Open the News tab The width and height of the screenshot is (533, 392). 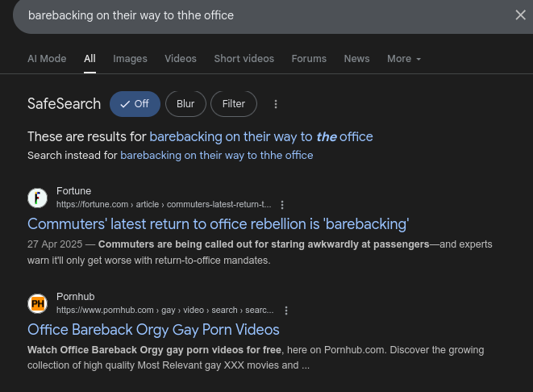pyautogui.click(x=356, y=58)
